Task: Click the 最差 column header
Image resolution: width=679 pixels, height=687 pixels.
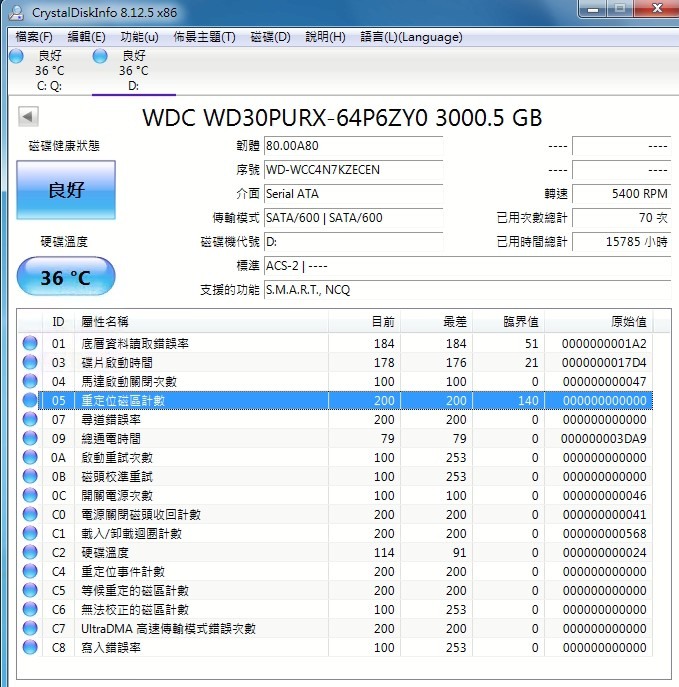Action: click(x=436, y=322)
